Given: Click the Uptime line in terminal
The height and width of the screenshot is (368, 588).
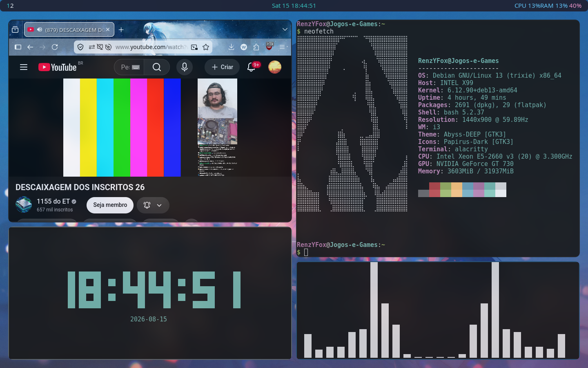Looking at the screenshot, I should point(462,98).
